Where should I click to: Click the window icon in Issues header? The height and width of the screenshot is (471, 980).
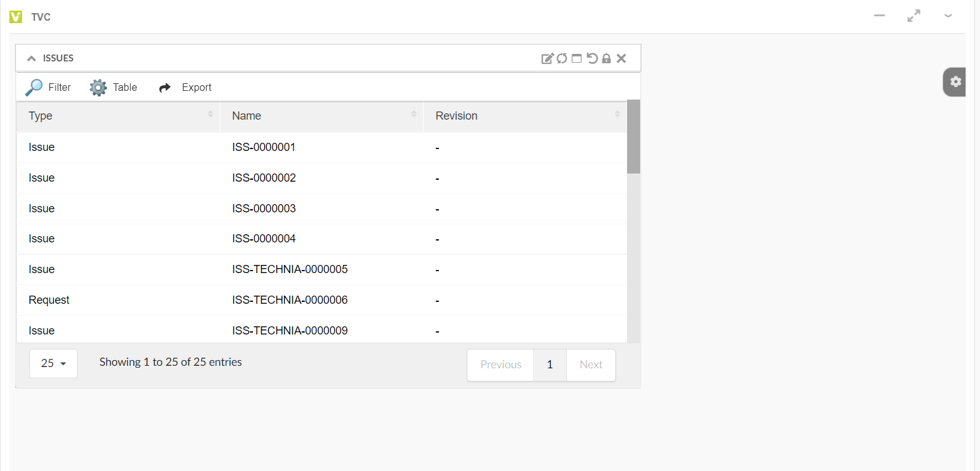pyautogui.click(x=576, y=58)
